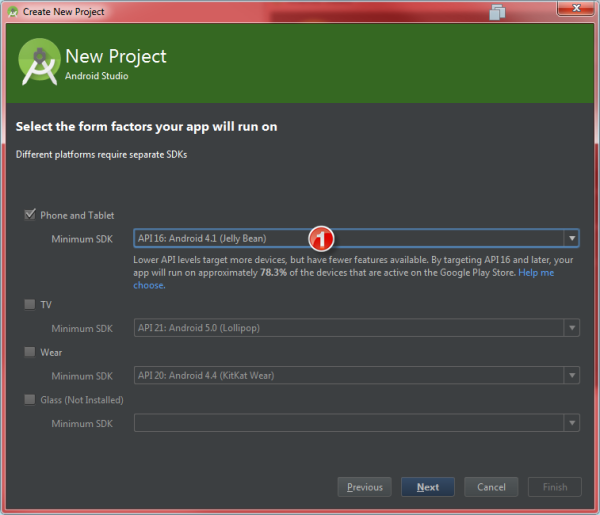Click the overlapping windows icon in title bar

click(x=497, y=12)
